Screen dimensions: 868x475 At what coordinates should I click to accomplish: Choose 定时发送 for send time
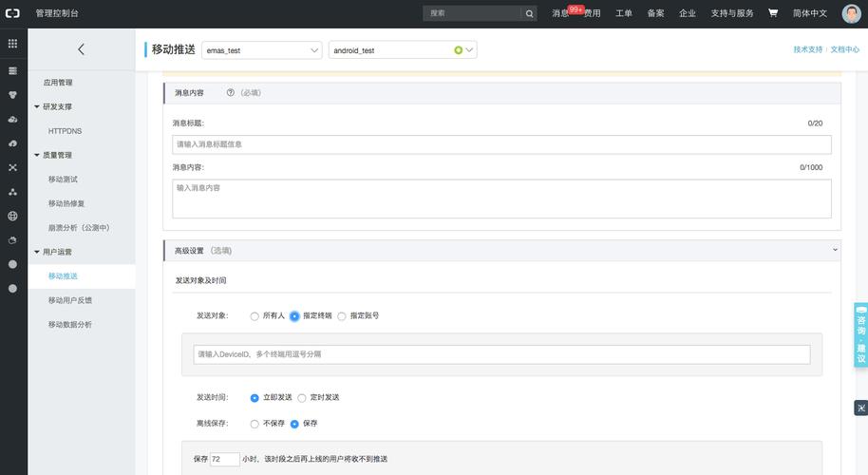[x=302, y=398]
